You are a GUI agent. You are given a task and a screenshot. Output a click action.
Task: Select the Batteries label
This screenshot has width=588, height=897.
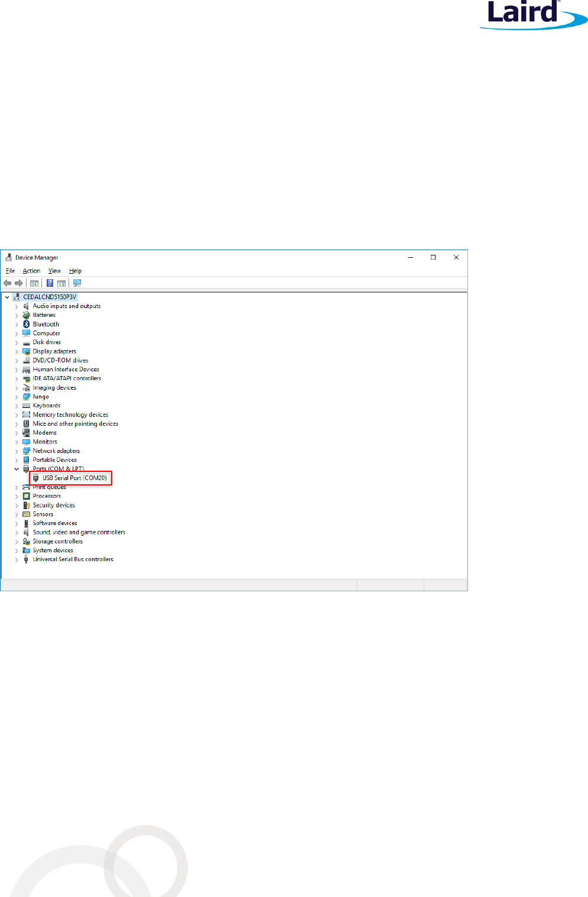click(x=44, y=315)
